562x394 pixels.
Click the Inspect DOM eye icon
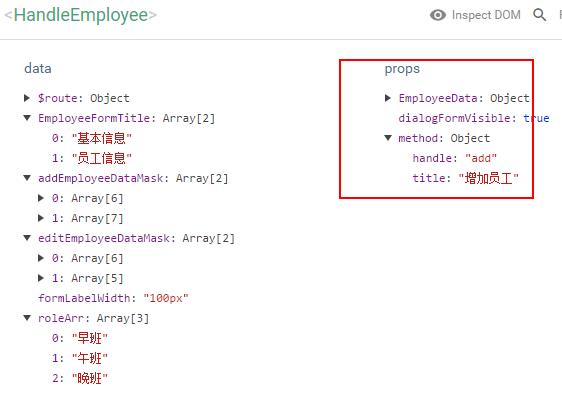(x=438, y=15)
